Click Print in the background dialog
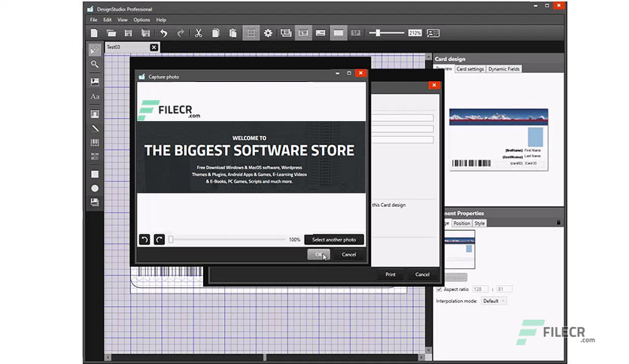 390,275
